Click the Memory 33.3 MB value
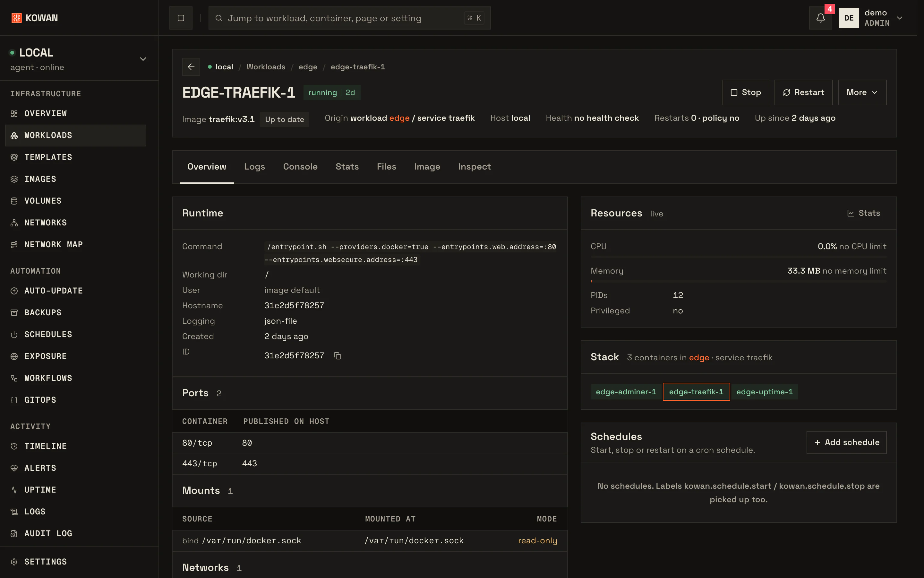Viewport: 924px width, 578px height. click(x=803, y=271)
